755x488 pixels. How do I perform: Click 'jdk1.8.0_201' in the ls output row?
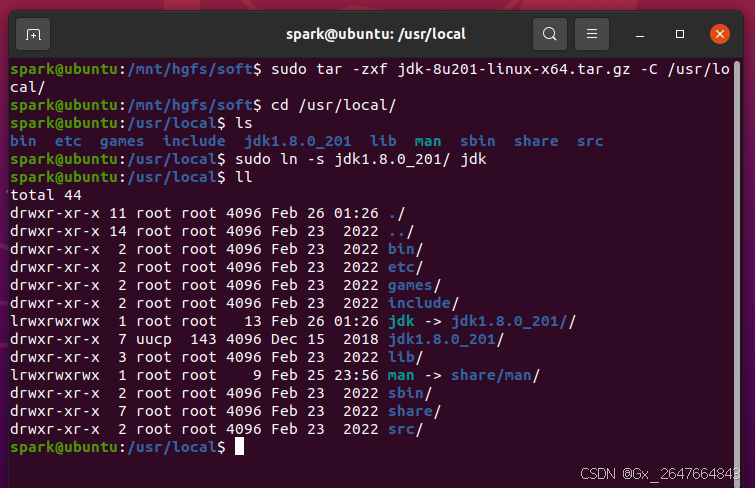tap(298, 141)
